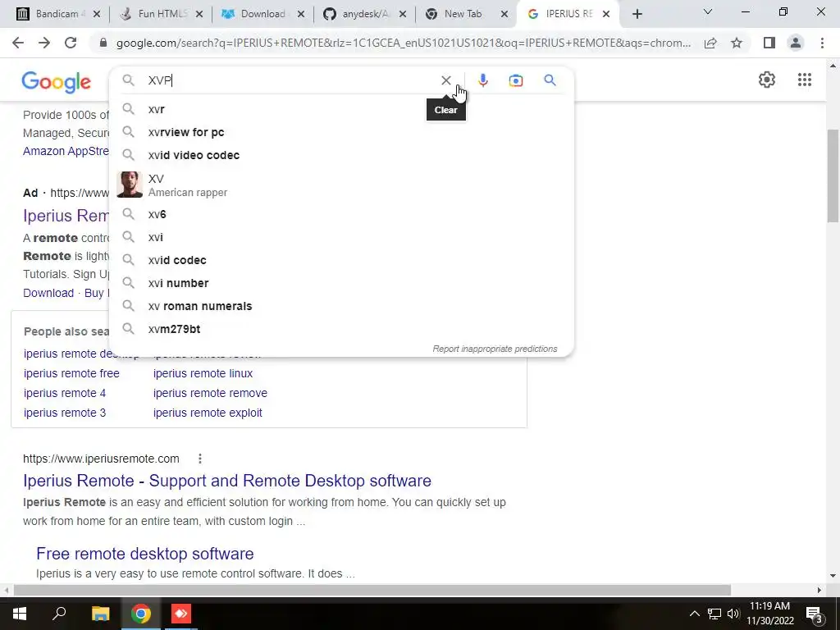
Task: Open 'iperius remote 3' related search
Action: click(x=65, y=413)
